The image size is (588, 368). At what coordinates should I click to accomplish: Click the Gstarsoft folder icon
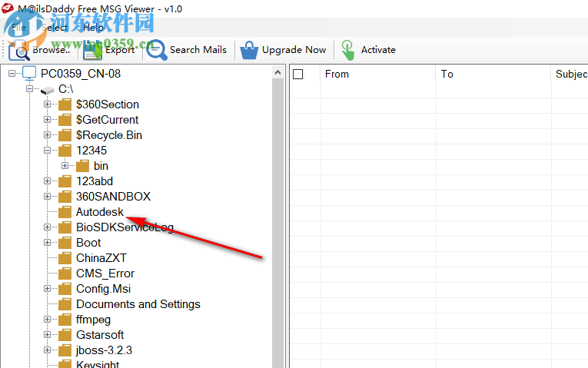point(65,335)
